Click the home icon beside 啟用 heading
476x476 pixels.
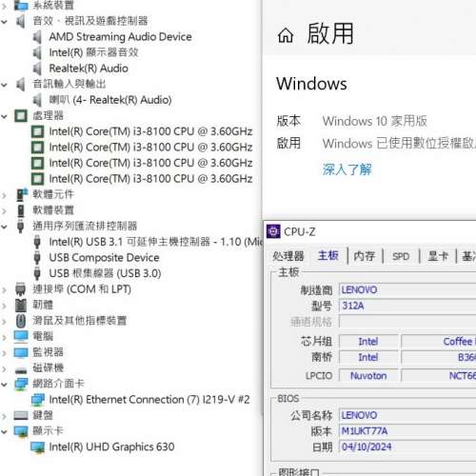point(286,35)
